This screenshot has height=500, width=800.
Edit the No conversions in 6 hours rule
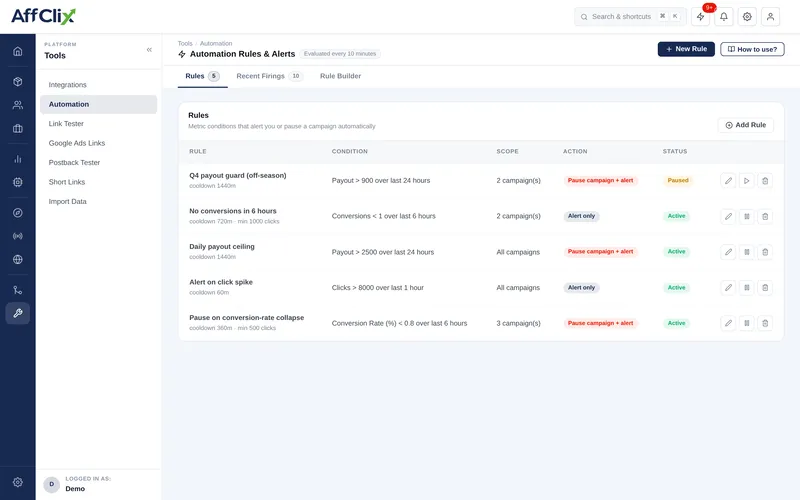pyautogui.click(x=728, y=216)
